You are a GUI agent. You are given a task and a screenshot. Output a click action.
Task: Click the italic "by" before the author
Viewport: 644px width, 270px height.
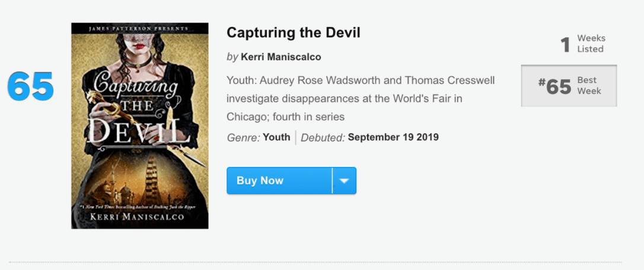(232, 57)
